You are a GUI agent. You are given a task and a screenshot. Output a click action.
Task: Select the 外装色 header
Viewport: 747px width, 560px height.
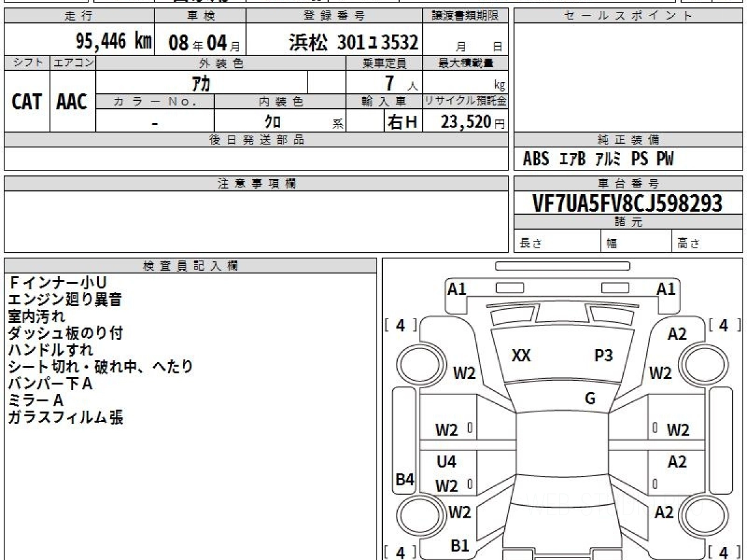tap(221, 63)
